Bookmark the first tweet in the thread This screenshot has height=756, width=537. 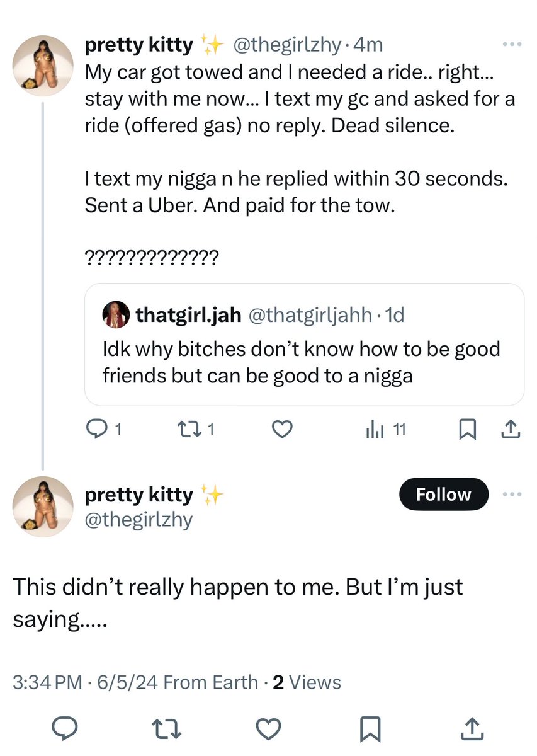(x=466, y=430)
